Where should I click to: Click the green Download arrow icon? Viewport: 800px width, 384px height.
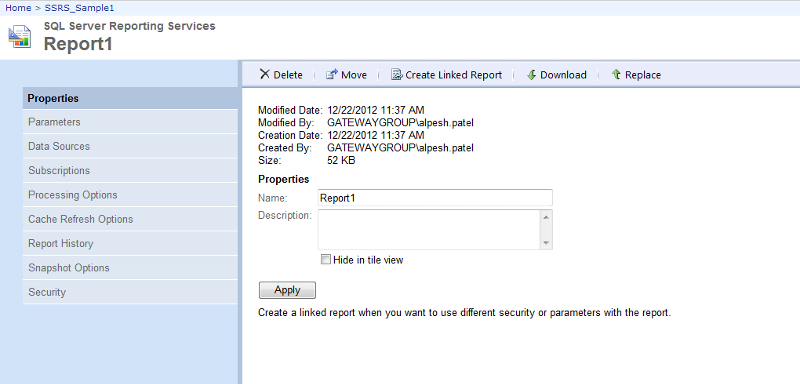tap(532, 74)
